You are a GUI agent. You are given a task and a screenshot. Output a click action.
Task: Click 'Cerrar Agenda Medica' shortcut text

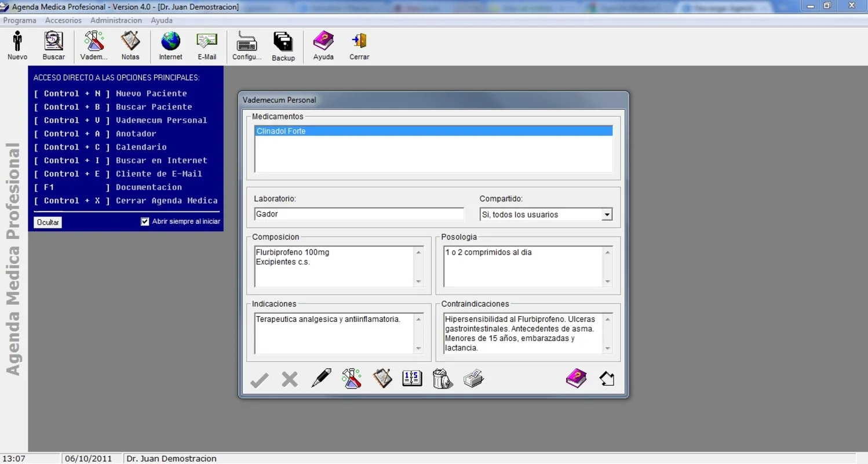(167, 200)
